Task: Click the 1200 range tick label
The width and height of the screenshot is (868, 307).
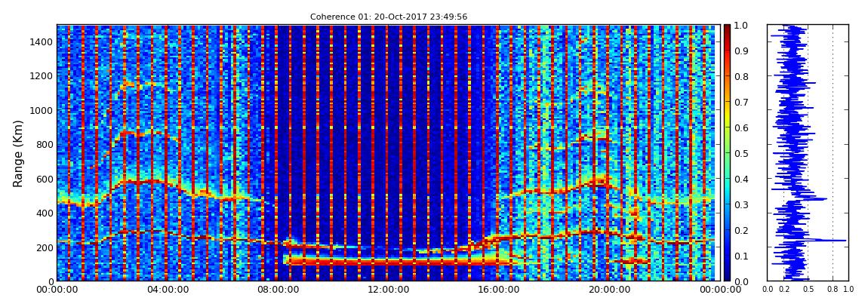Action: (x=41, y=75)
